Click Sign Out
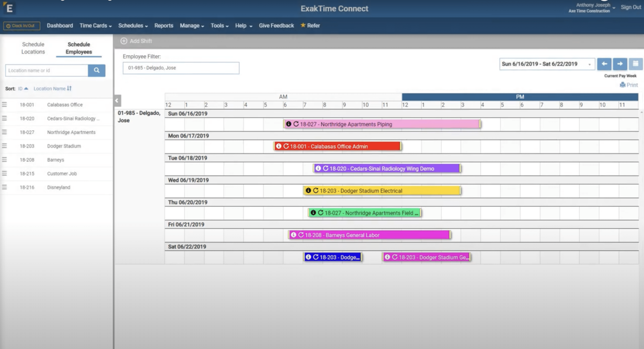This screenshot has height=349, width=644. pyautogui.click(x=631, y=7)
